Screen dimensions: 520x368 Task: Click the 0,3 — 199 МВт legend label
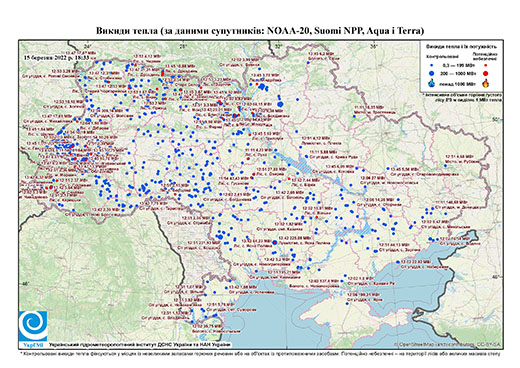tap(458, 65)
